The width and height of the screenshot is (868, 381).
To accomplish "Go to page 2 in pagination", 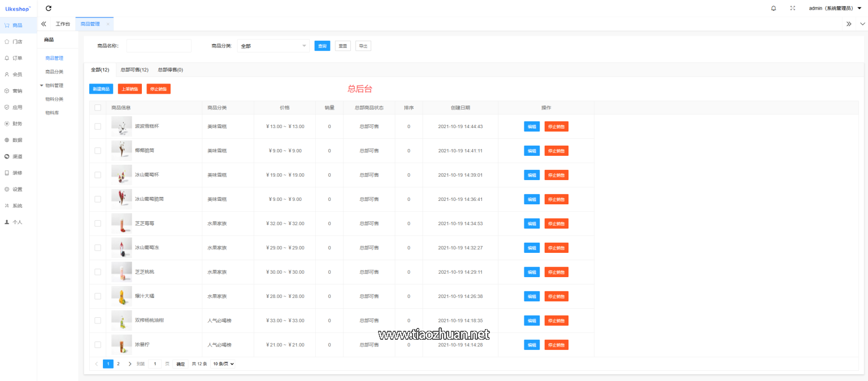I will pyautogui.click(x=118, y=364).
